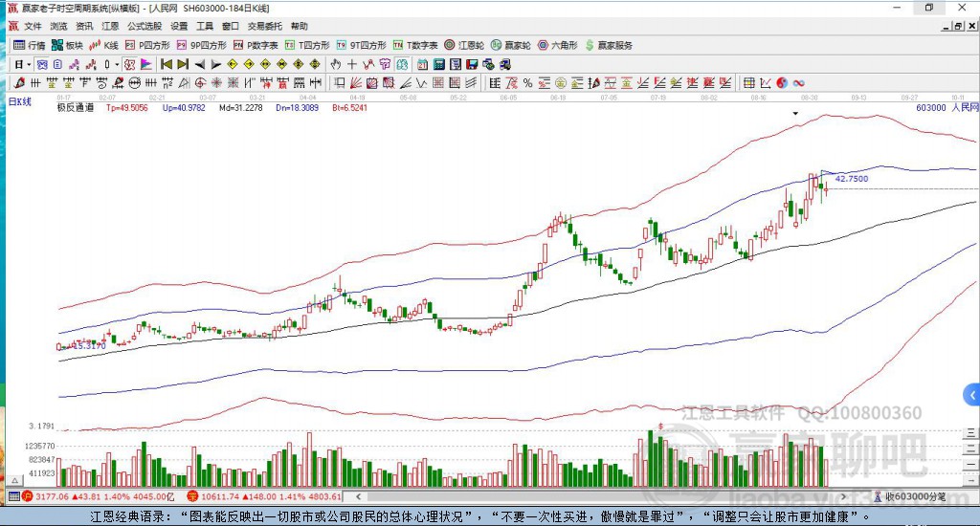Open the P四方形 tool
The image size is (980, 526).
pyautogui.click(x=147, y=45)
